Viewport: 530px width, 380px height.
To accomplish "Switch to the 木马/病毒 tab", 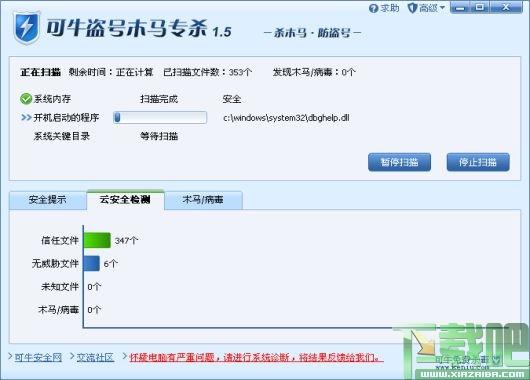I will click(x=203, y=200).
